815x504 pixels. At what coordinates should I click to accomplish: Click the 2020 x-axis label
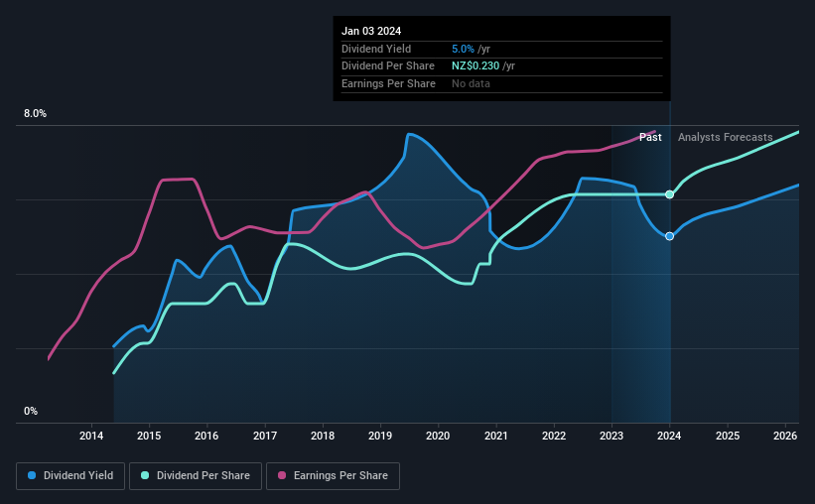(x=438, y=436)
